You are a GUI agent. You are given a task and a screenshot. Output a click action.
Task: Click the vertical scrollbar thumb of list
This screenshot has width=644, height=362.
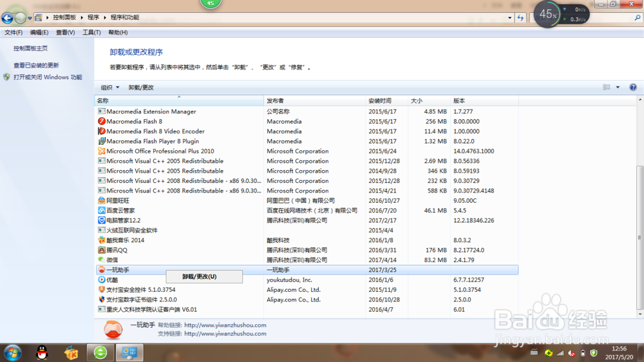(640, 238)
